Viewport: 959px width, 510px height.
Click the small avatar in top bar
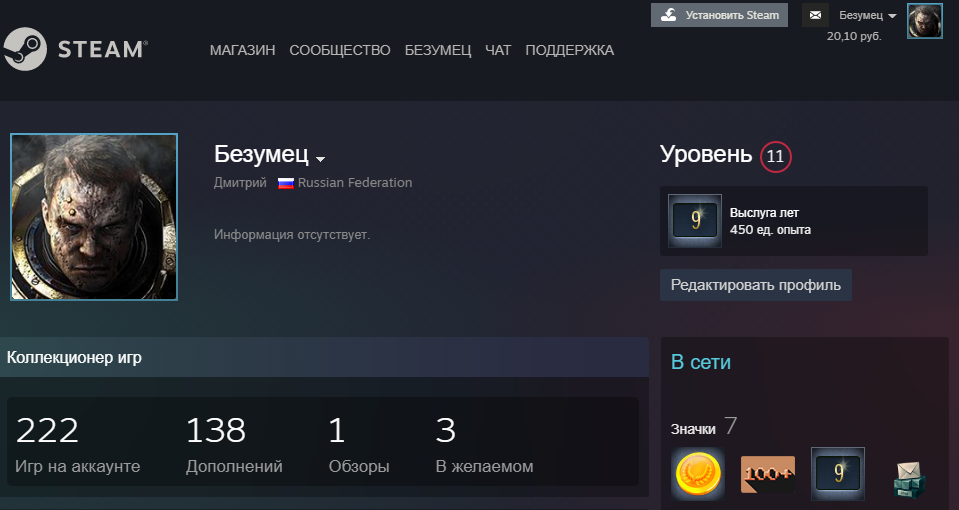(x=925, y=21)
